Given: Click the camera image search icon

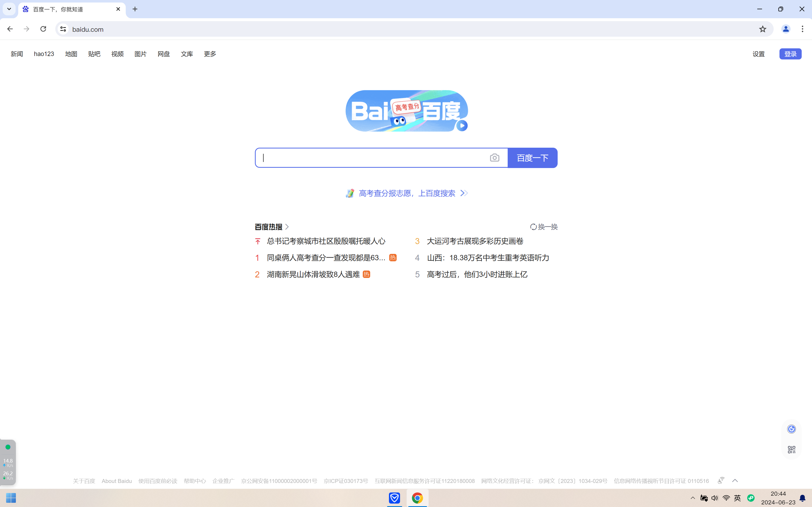Looking at the screenshot, I should tap(494, 158).
